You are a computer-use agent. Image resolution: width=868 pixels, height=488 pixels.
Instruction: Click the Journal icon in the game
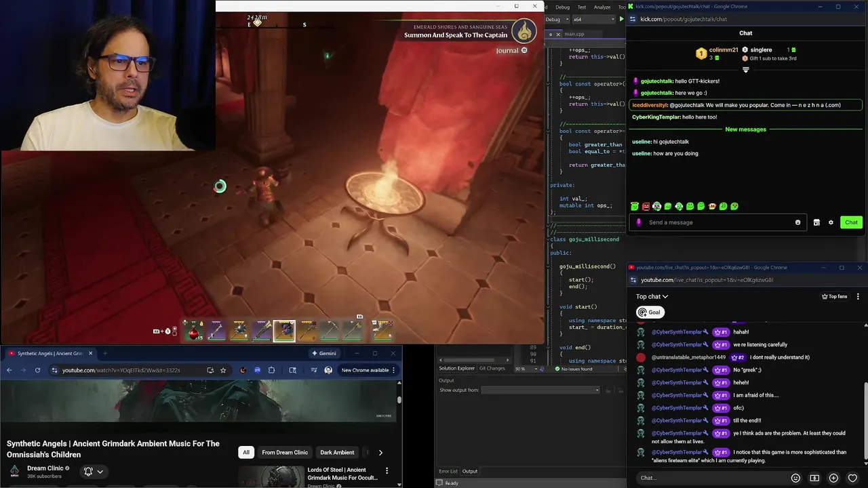[524, 50]
